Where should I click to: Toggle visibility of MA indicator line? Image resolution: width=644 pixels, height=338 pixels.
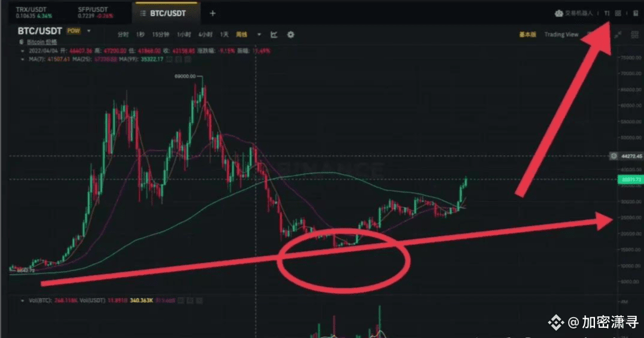click(170, 59)
